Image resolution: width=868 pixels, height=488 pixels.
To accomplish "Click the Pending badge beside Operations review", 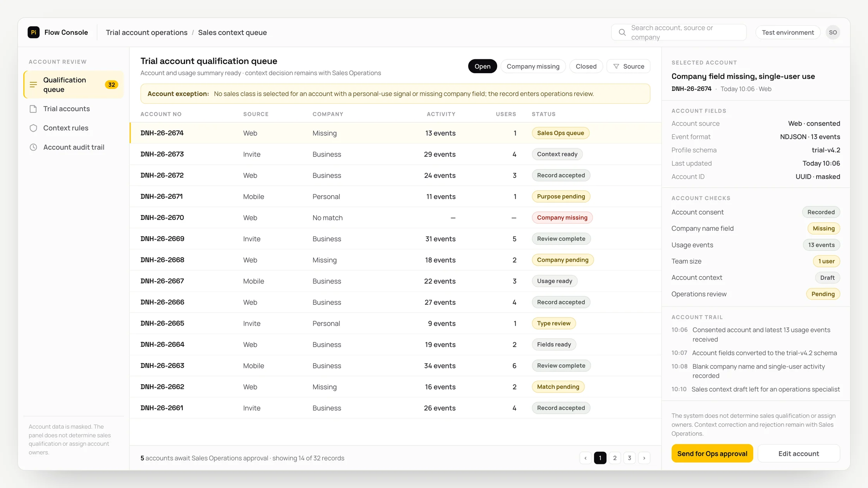I will 823,294.
